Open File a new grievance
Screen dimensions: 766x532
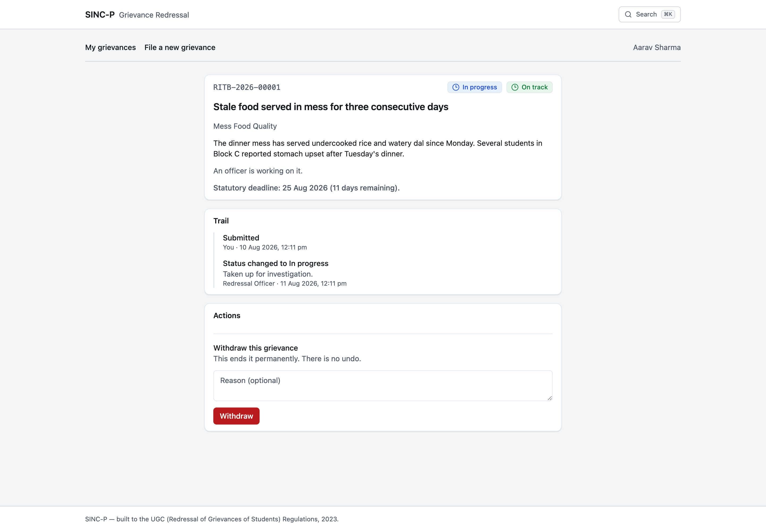pyautogui.click(x=180, y=47)
